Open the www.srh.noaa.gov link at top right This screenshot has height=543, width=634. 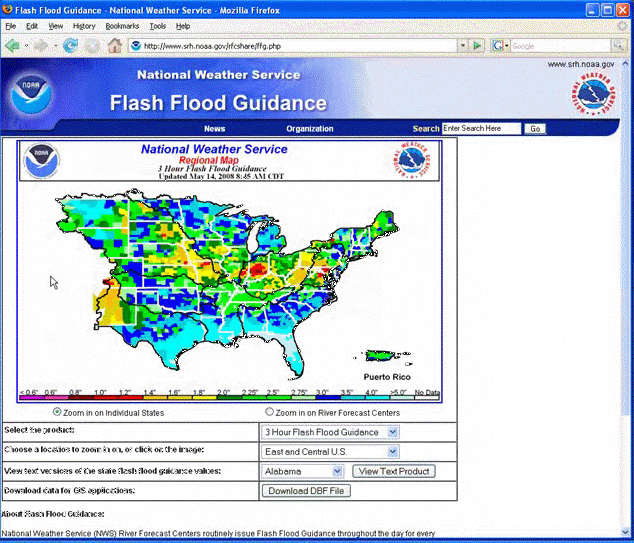click(x=581, y=64)
